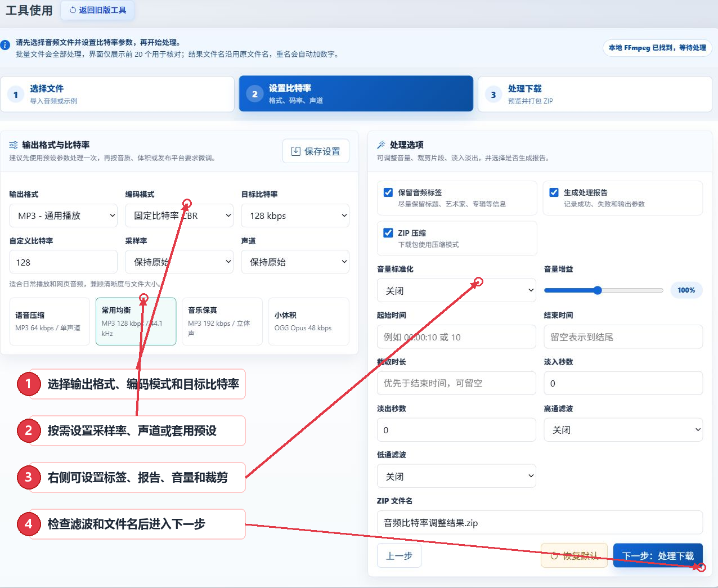This screenshot has width=718, height=588.
Task: Go back with 上一步 button
Action: (x=399, y=556)
